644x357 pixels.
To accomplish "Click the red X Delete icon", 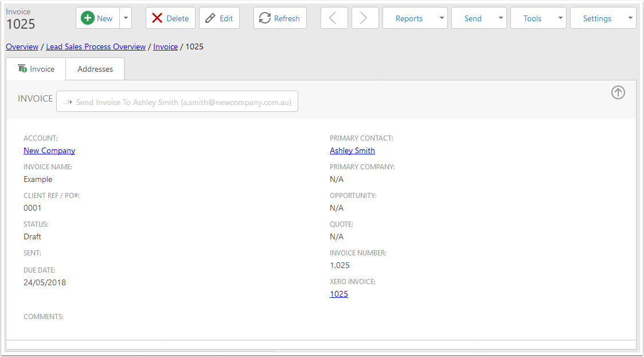I will (157, 18).
